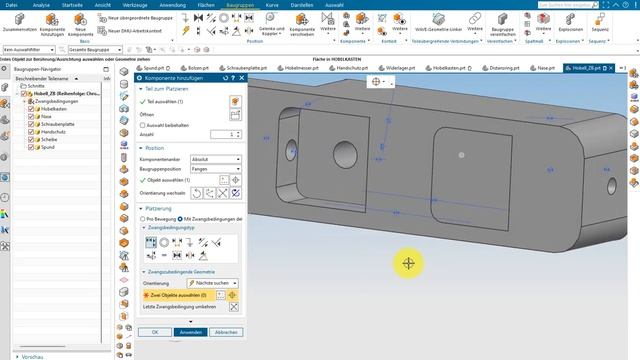This screenshot has height=360, width=640.
Task: Click the Teil auswählen part icon
Action: click(235, 101)
